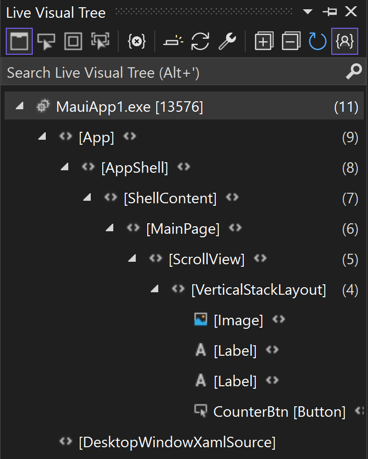The width and height of the screenshot is (368, 459).
Task: Select the [MainPage] tree item
Action: (183, 229)
